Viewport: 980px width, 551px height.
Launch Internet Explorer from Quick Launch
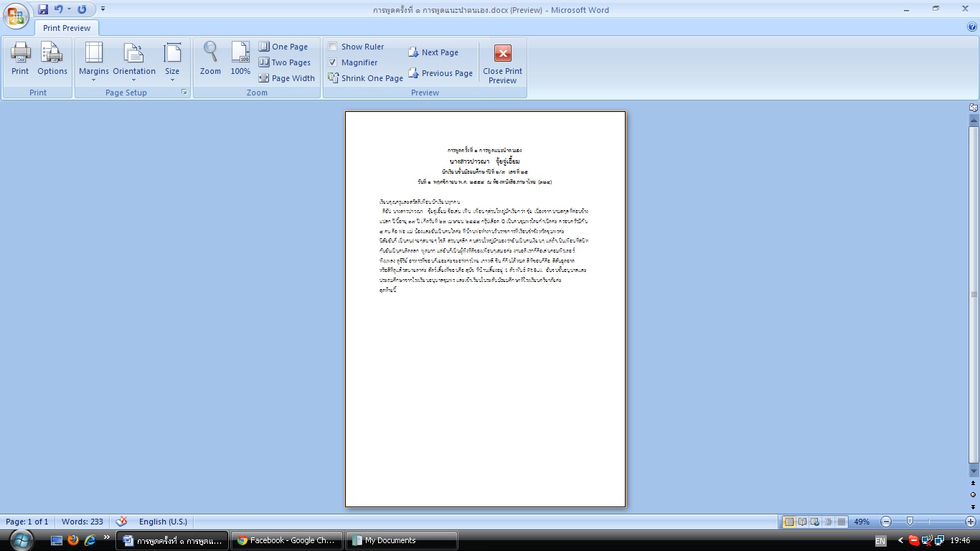90,540
